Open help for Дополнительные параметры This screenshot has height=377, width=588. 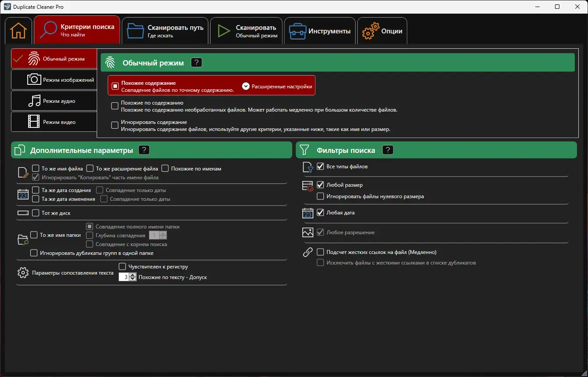[144, 150]
